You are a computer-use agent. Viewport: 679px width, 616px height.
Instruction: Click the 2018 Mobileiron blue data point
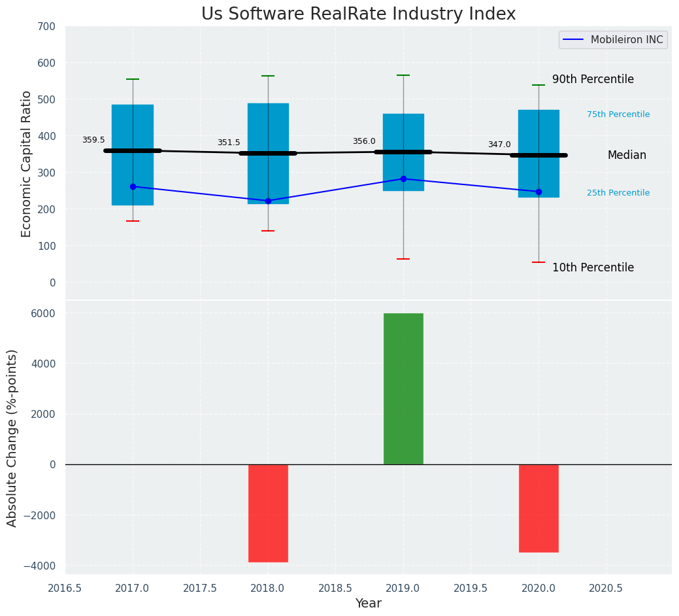point(268,201)
